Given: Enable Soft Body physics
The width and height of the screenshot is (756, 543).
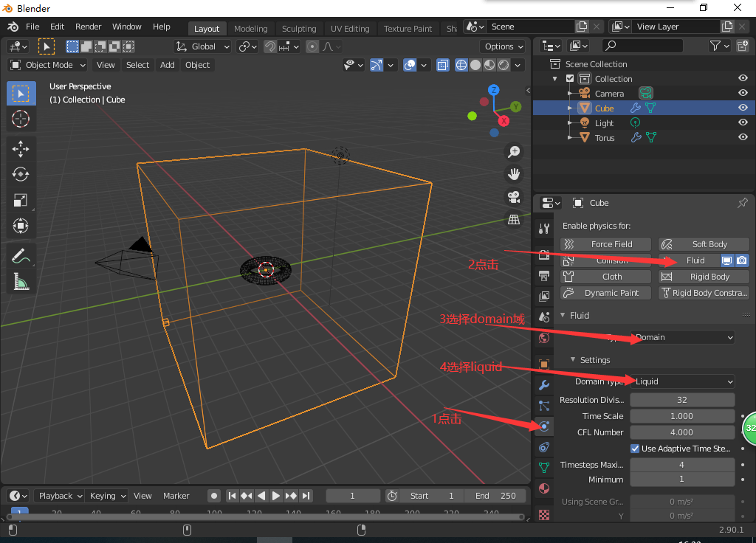Looking at the screenshot, I should 704,243.
